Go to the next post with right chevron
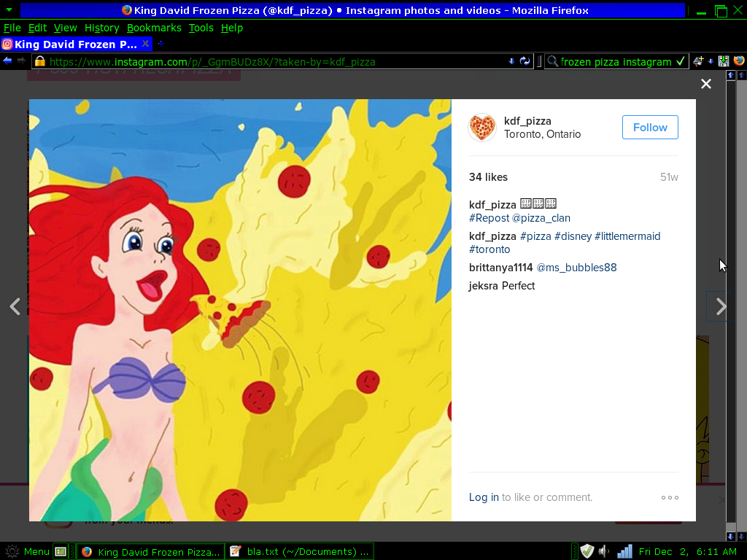 click(x=721, y=307)
